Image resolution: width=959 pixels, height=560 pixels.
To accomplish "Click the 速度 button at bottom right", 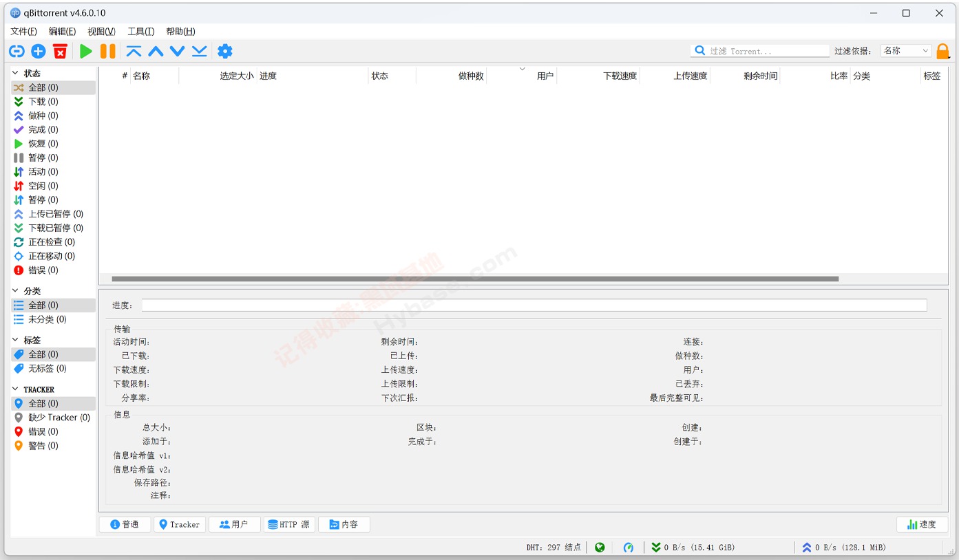I will (921, 524).
